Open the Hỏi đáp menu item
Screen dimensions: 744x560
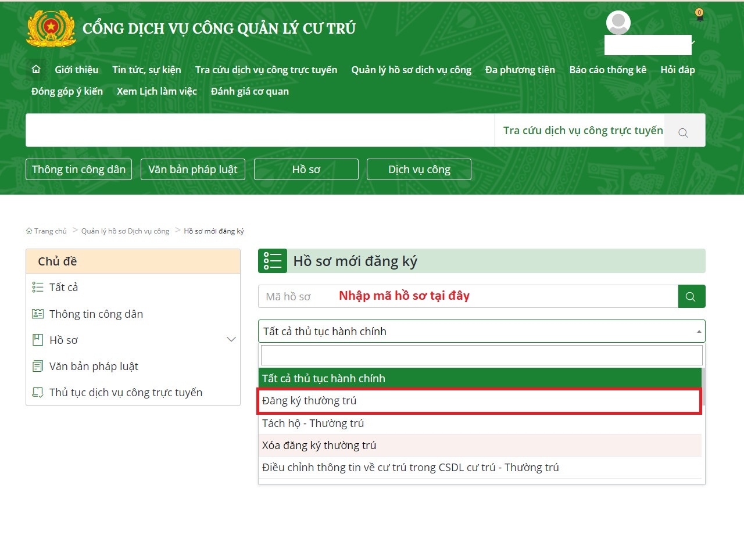[x=678, y=69]
